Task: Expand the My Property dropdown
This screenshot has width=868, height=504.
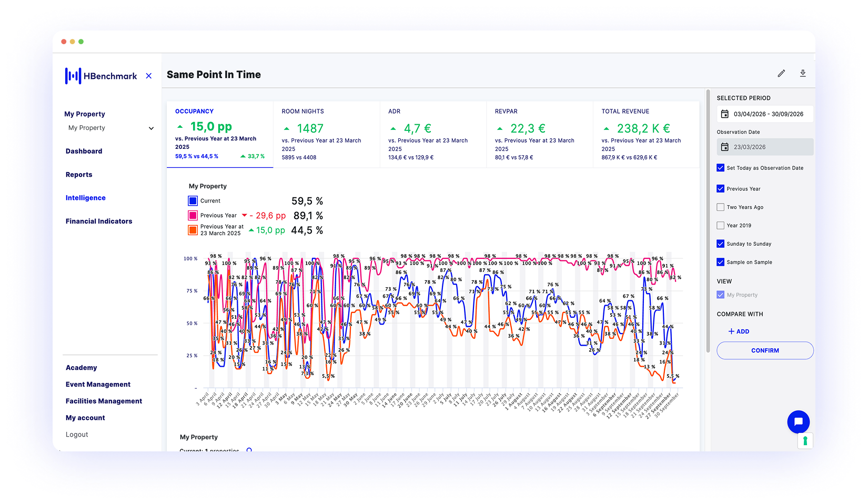Action: (x=151, y=128)
